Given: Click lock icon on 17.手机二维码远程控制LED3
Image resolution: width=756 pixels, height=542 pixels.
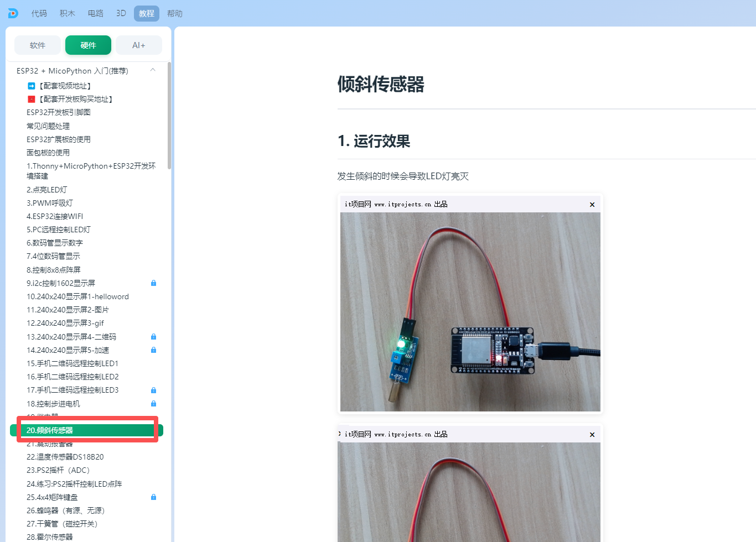Looking at the screenshot, I should coord(154,390).
